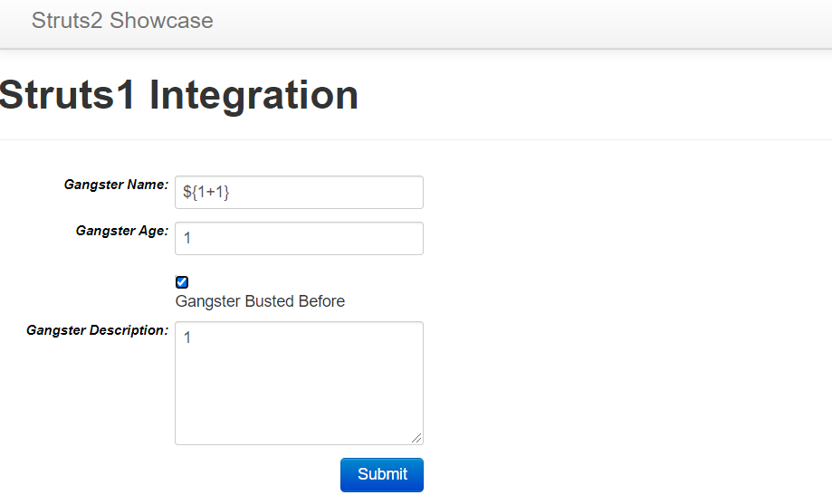
Task: Click into the Gangster Name input field
Action: (299, 192)
